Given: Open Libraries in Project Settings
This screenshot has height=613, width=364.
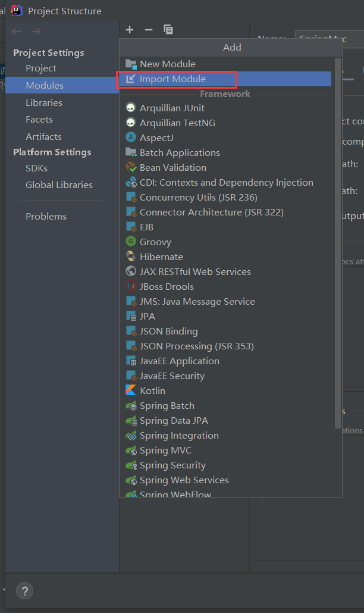Looking at the screenshot, I should coord(44,102).
